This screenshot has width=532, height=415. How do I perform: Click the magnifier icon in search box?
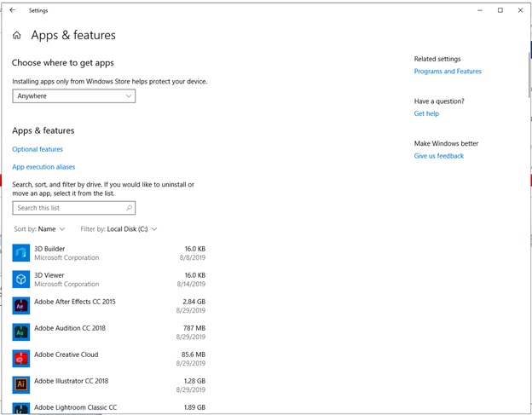[129, 208]
